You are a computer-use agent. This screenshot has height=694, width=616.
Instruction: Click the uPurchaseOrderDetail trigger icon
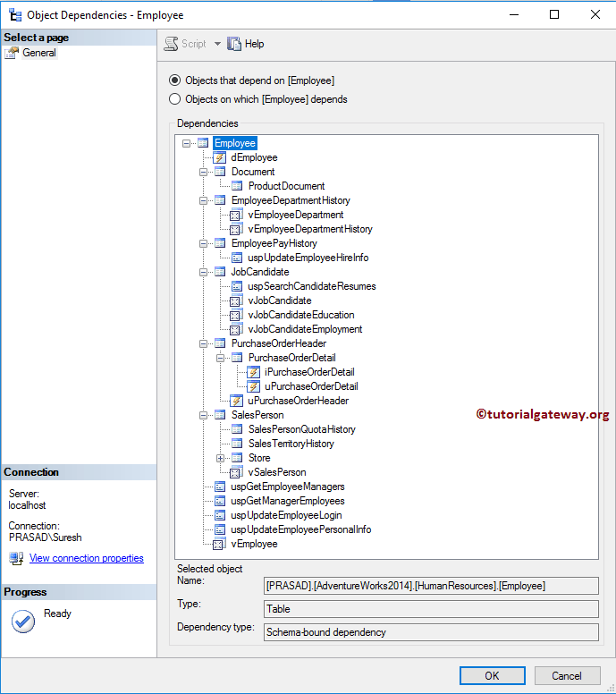coord(254,386)
